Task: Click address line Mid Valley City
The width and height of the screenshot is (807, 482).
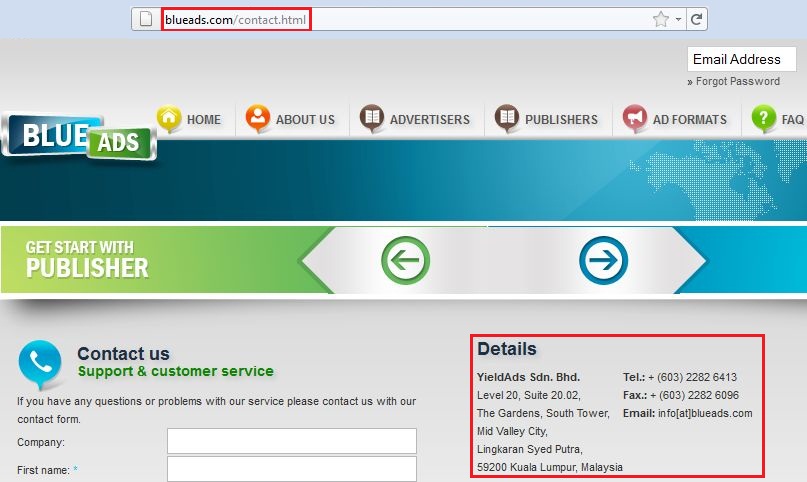Action: click(x=513, y=431)
